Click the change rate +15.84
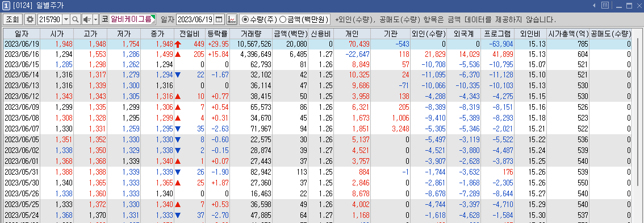This screenshot has height=223, width=644. (219, 54)
